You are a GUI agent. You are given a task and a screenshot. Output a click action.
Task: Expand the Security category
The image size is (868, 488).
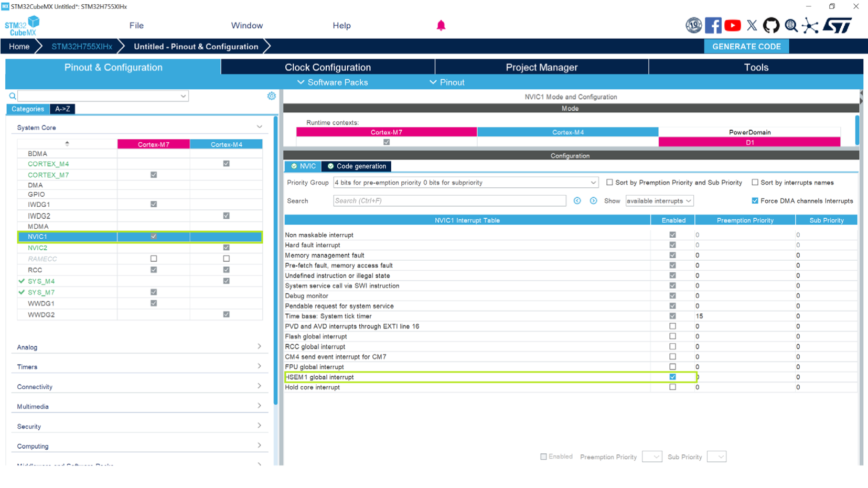point(259,426)
